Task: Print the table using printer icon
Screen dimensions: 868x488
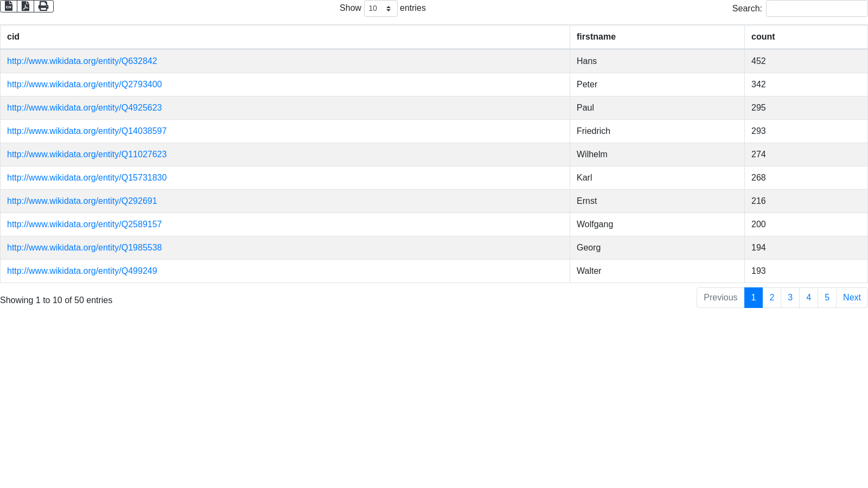Action: tap(43, 6)
